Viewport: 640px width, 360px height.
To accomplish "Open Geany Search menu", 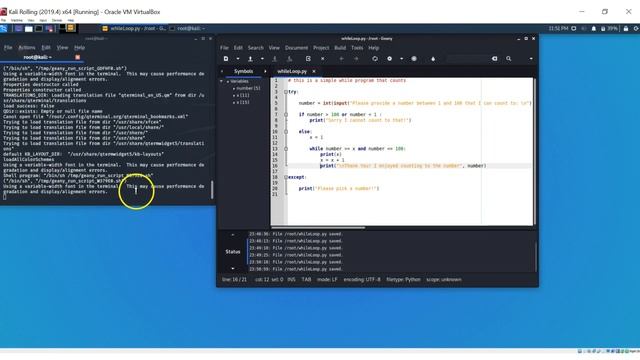I will pos(256,48).
